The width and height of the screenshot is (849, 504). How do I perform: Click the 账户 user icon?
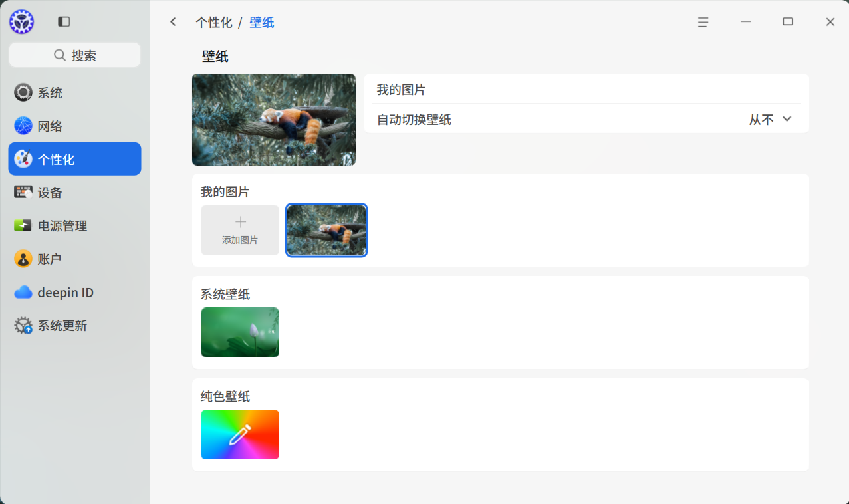pos(23,259)
